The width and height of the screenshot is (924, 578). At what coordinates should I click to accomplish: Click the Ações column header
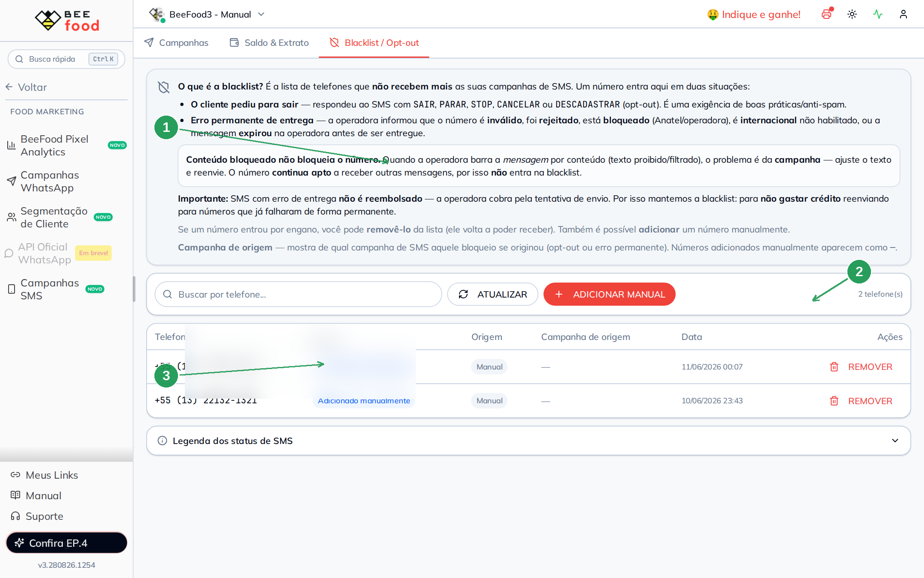point(890,337)
